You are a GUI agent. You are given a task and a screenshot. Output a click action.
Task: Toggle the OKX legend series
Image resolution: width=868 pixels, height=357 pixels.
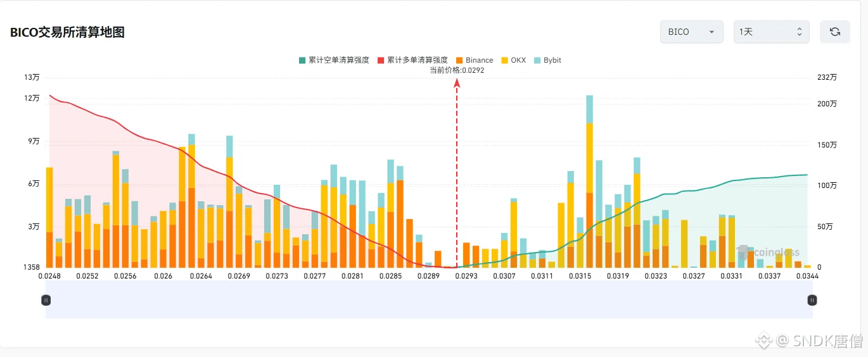click(513, 60)
